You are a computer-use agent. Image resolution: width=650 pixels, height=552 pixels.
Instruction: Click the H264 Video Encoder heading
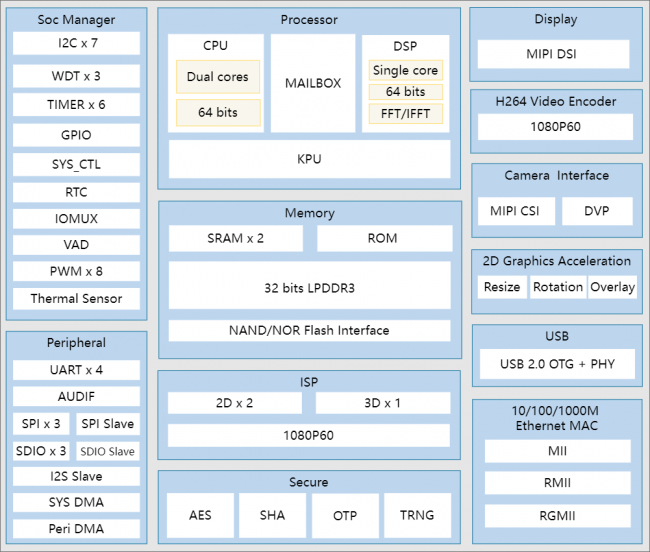tap(556, 102)
